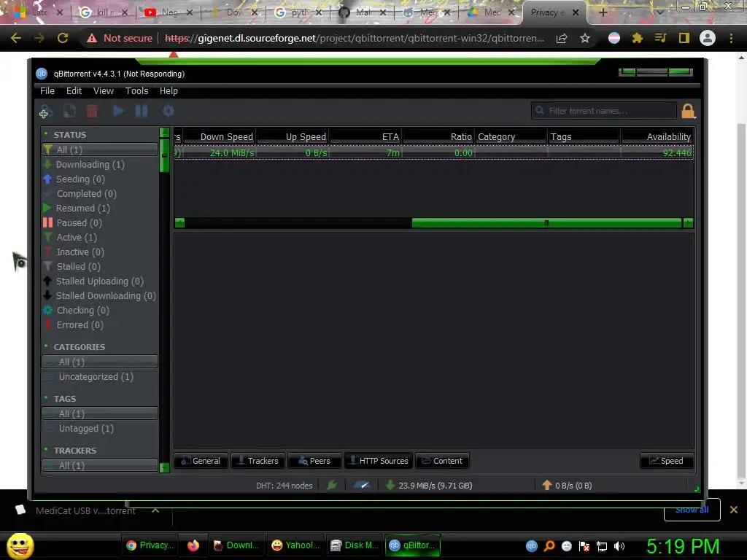Collapse the CATEGORIES section header
Viewport: 747px width, 560px height.
[79, 347]
